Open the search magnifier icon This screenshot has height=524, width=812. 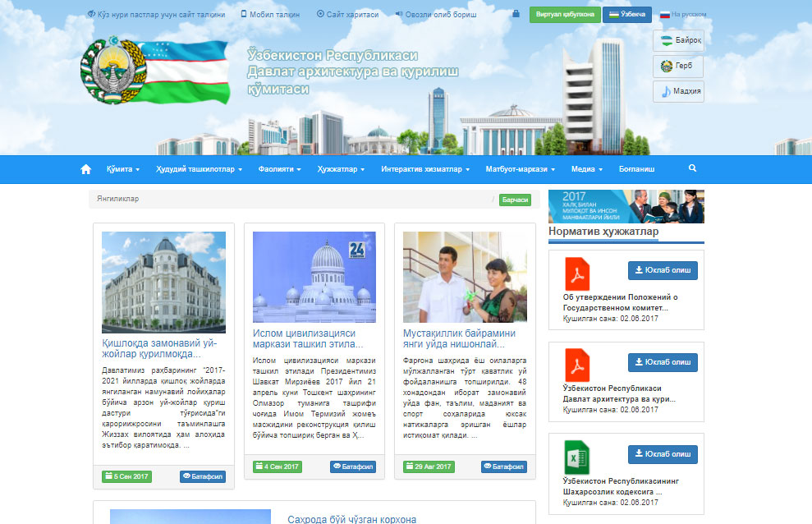(692, 168)
